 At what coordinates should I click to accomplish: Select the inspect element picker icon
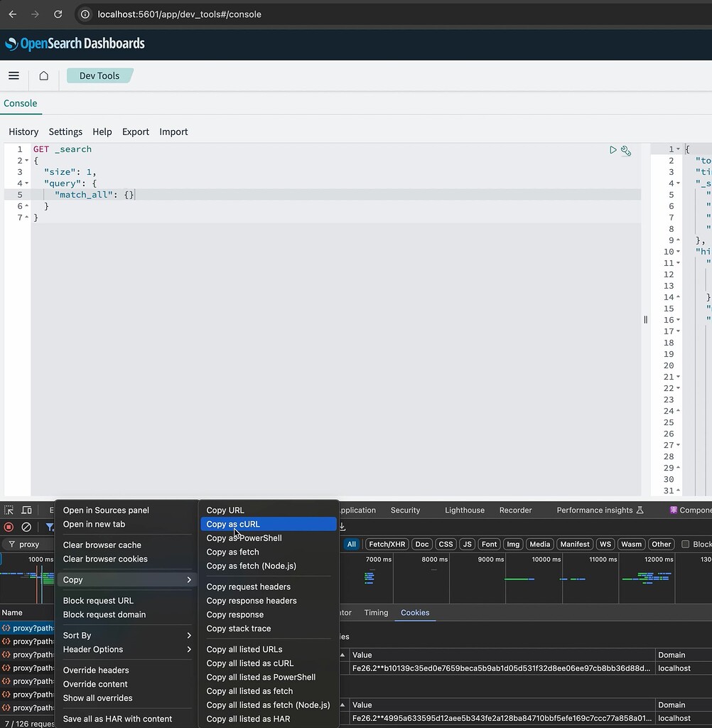pyautogui.click(x=9, y=510)
